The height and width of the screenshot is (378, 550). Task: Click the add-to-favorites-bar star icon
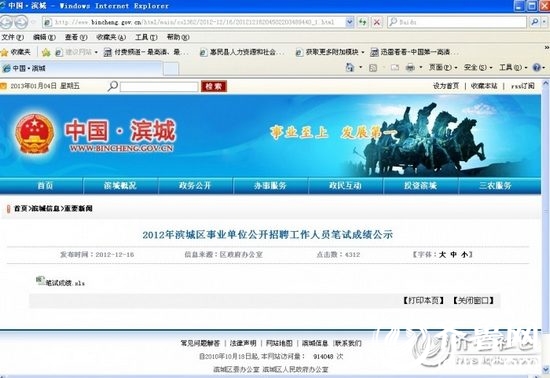click(x=46, y=53)
